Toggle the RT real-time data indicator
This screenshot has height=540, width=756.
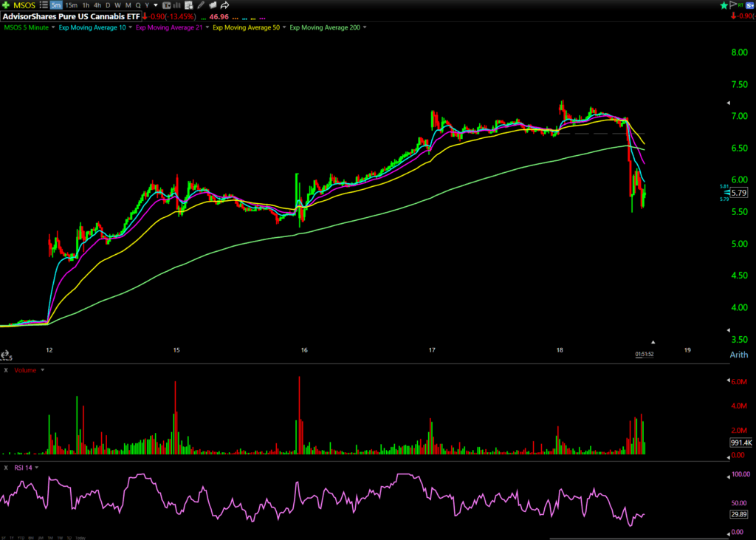pyautogui.click(x=743, y=5)
